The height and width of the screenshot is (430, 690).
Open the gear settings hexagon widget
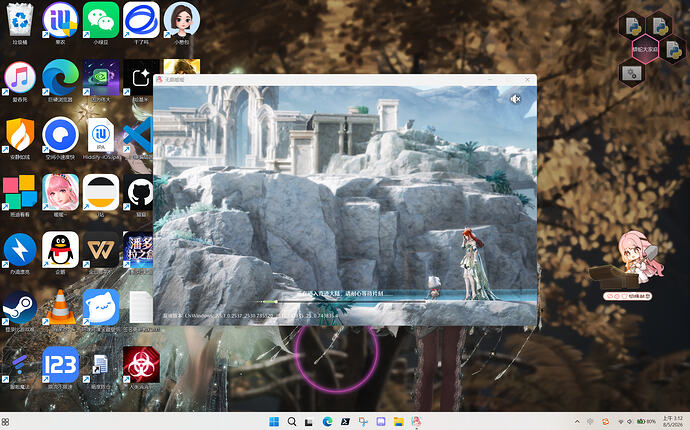[x=632, y=73]
